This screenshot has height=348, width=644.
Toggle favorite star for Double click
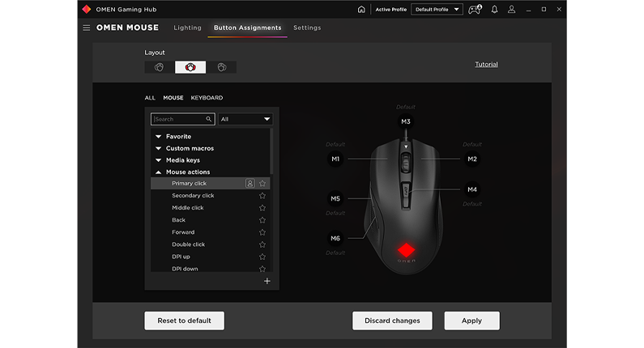point(262,244)
